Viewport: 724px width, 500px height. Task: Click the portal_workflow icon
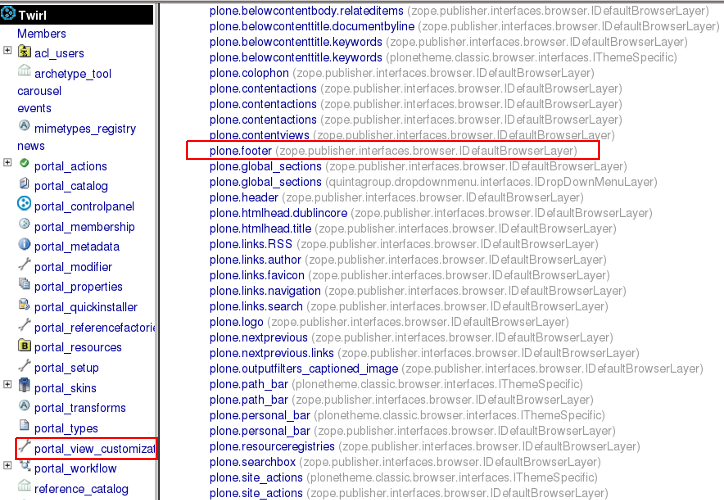tap(25, 465)
